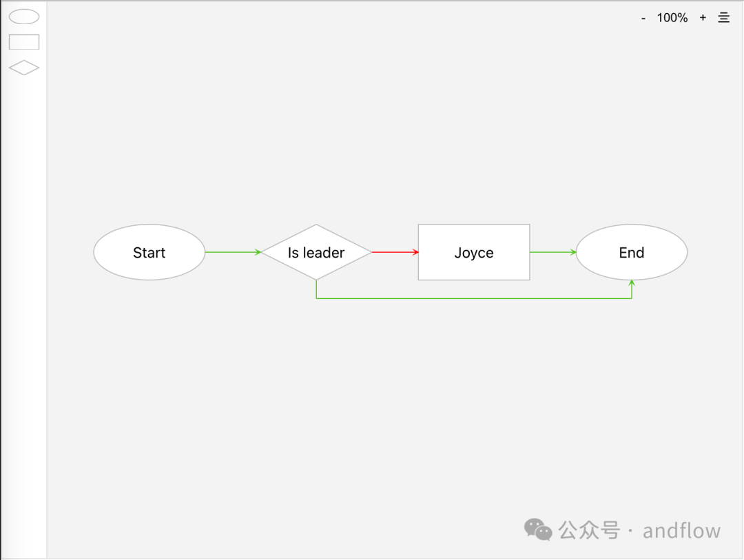The image size is (744, 560).
Task: Select the red arrow pointing to Joyce
Action: click(395, 252)
